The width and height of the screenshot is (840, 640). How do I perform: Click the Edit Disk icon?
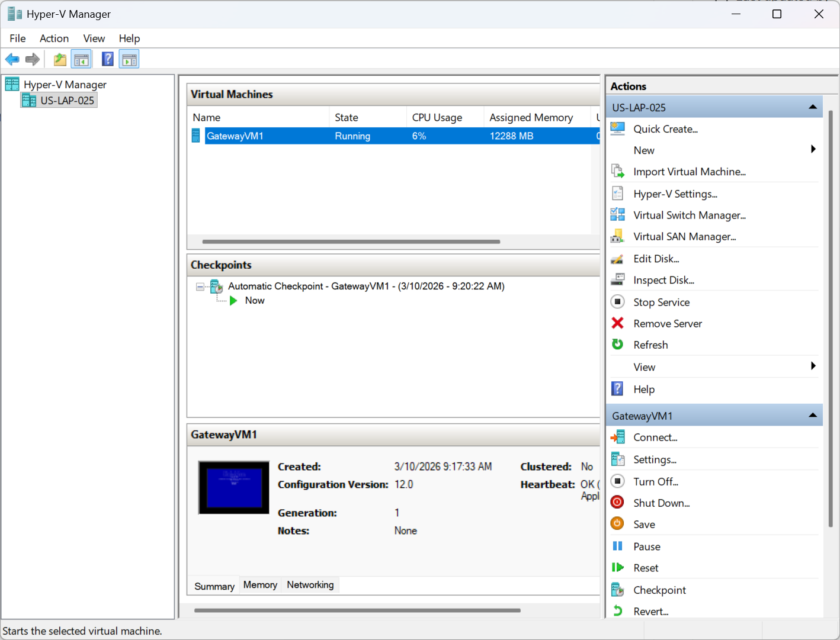coord(617,259)
